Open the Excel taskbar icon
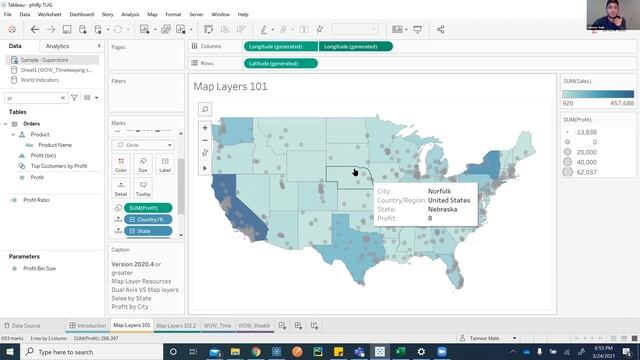 click(400, 351)
